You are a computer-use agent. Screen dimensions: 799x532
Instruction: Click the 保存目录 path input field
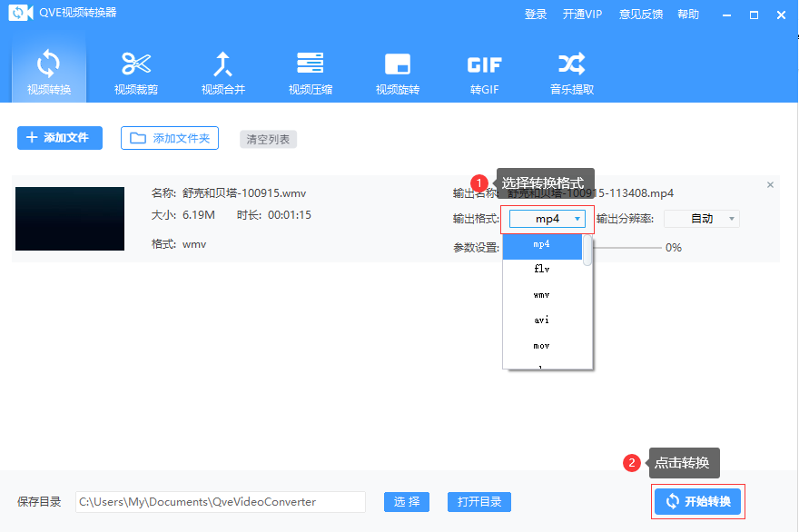point(220,502)
